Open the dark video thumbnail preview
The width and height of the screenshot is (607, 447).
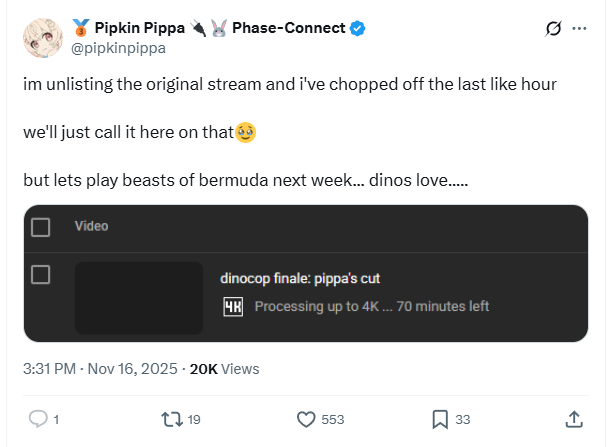(x=139, y=297)
